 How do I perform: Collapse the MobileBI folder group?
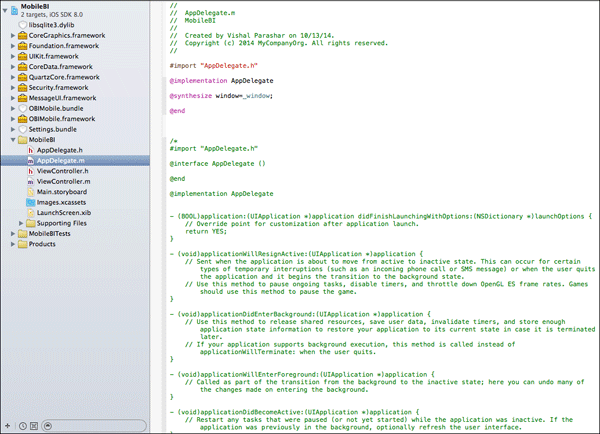click(12, 140)
